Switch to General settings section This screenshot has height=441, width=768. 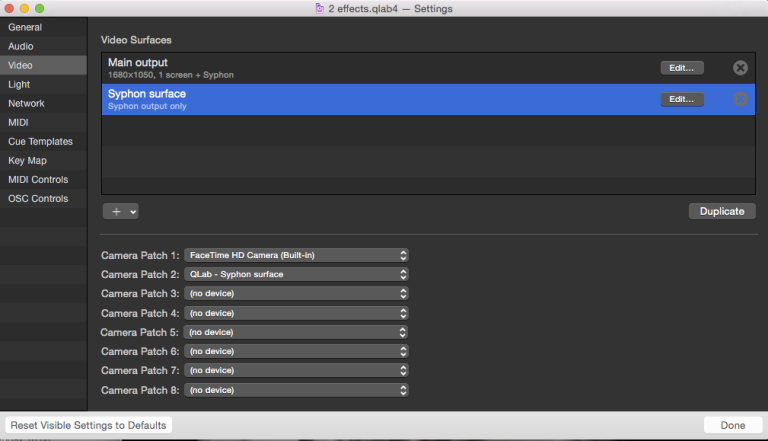[x=25, y=27]
